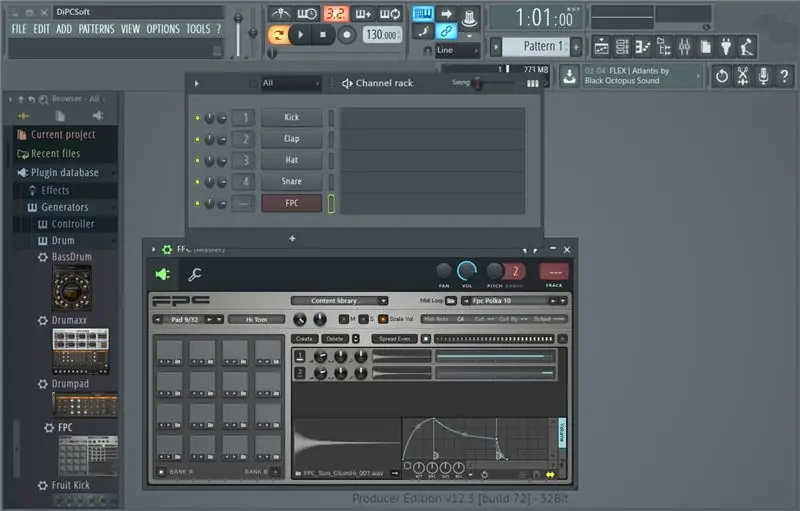800x511 pixels.
Task: Open the mixer view icon
Action: coord(684,47)
